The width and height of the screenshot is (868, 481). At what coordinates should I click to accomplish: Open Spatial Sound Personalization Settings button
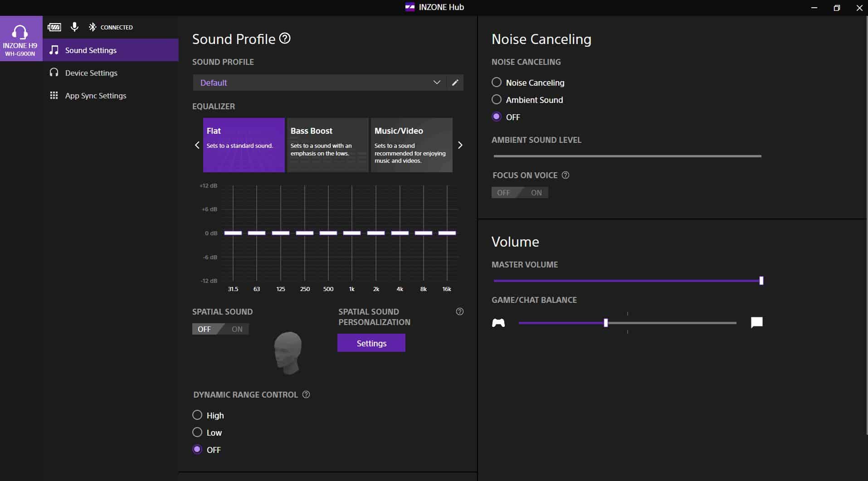[x=371, y=343]
